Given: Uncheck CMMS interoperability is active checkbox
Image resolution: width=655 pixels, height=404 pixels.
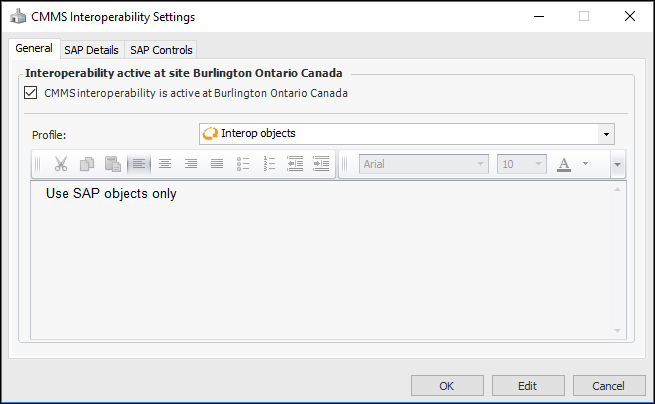Looking at the screenshot, I should 29,93.
